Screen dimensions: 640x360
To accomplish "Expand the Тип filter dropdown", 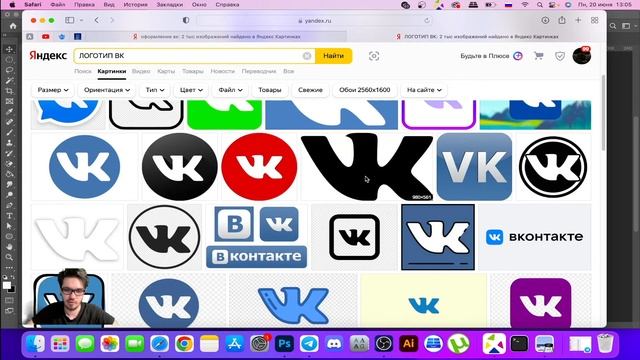I will click(x=155, y=90).
